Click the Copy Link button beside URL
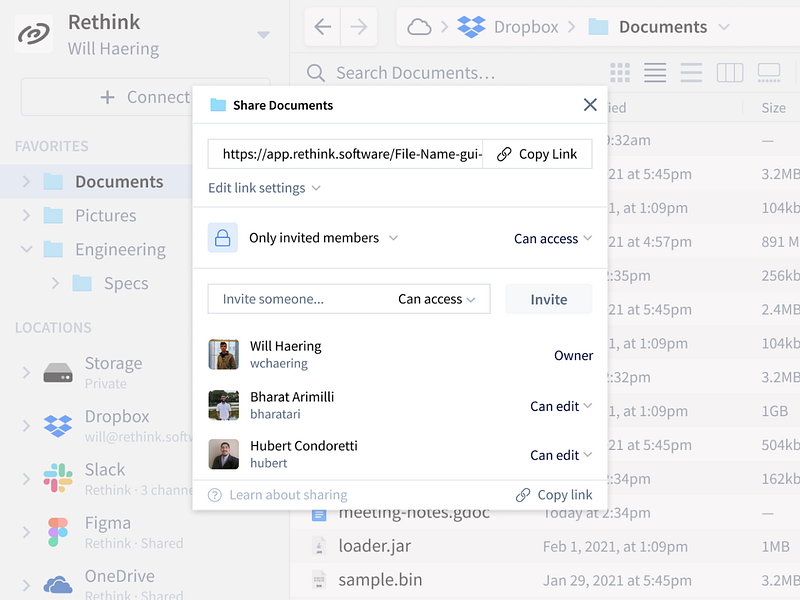The image size is (800, 600). 537,154
